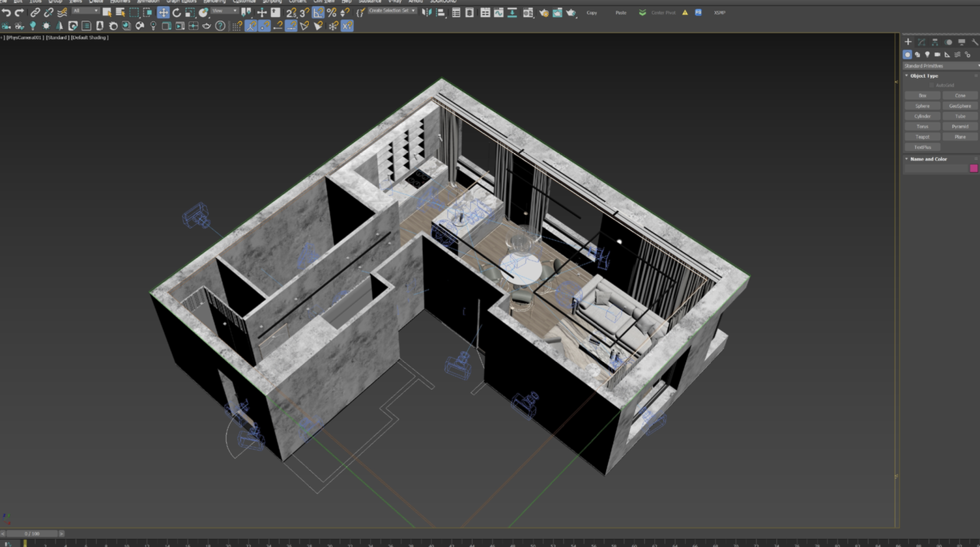Show the Space Warps create category
The image size is (980, 547).
tap(957, 55)
